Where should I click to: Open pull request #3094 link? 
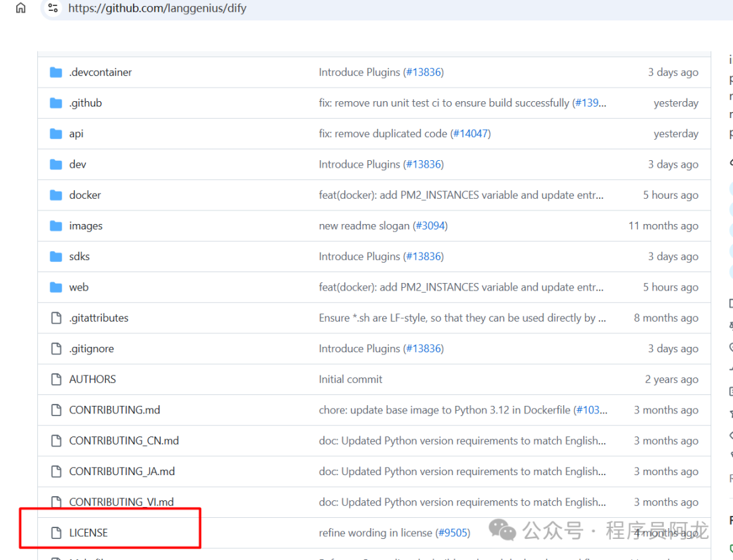[x=430, y=226]
